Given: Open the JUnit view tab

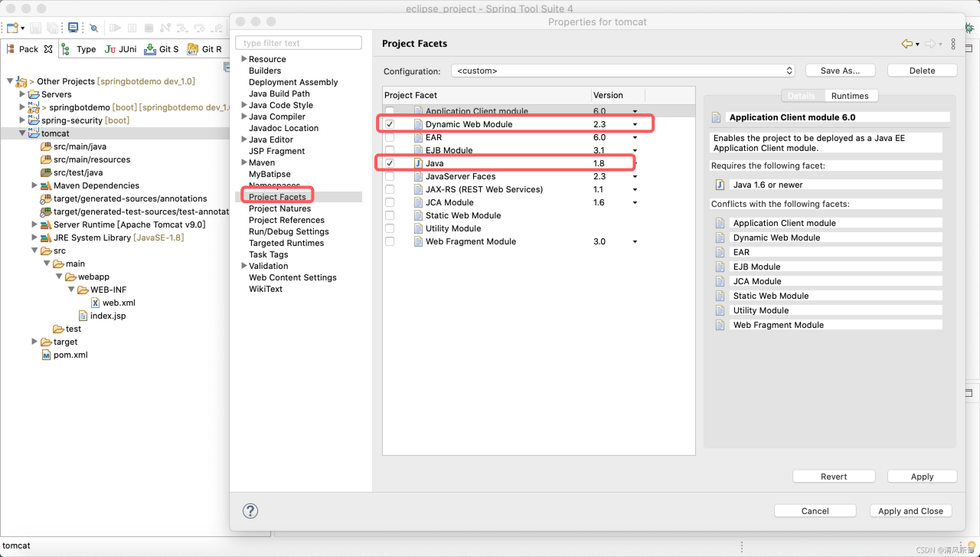Looking at the screenshot, I should tap(120, 49).
